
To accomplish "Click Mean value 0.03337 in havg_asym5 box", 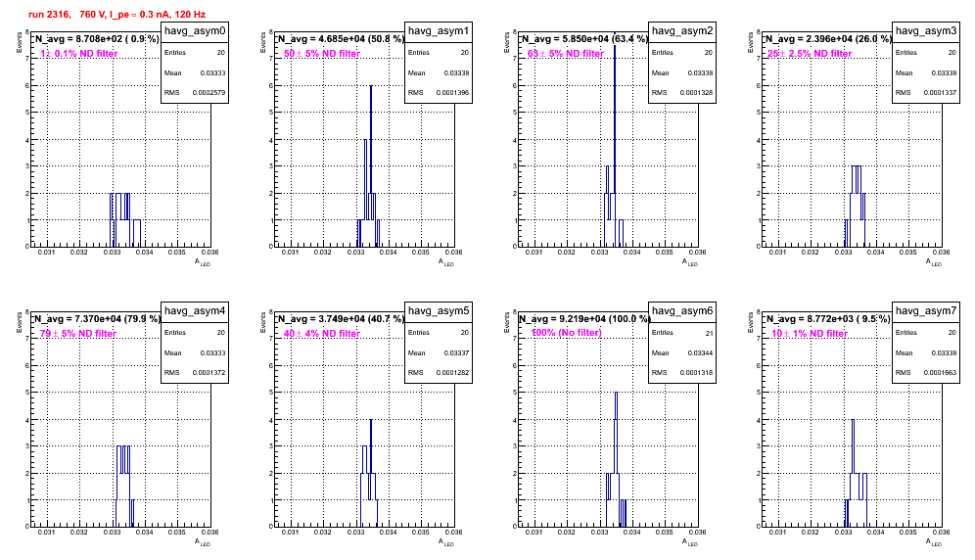I will point(456,352).
